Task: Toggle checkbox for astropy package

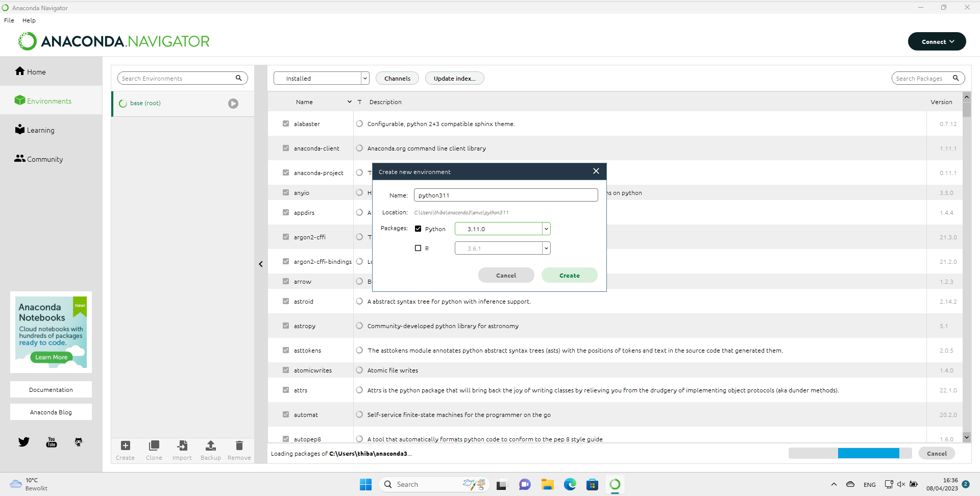Action: [286, 326]
